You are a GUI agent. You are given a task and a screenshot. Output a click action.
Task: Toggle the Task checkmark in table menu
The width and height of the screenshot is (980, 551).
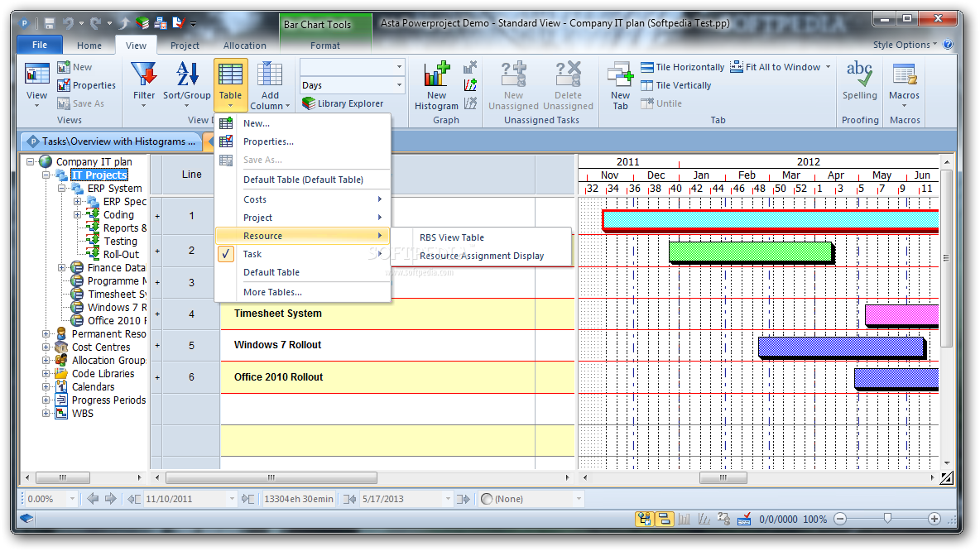click(226, 254)
